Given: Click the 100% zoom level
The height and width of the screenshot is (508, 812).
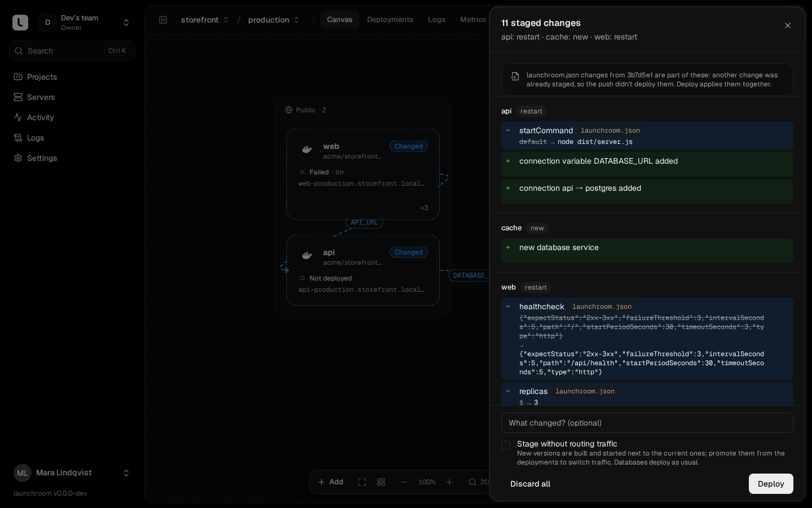Looking at the screenshot, I should pyautogui.click(x=427, y=482).
